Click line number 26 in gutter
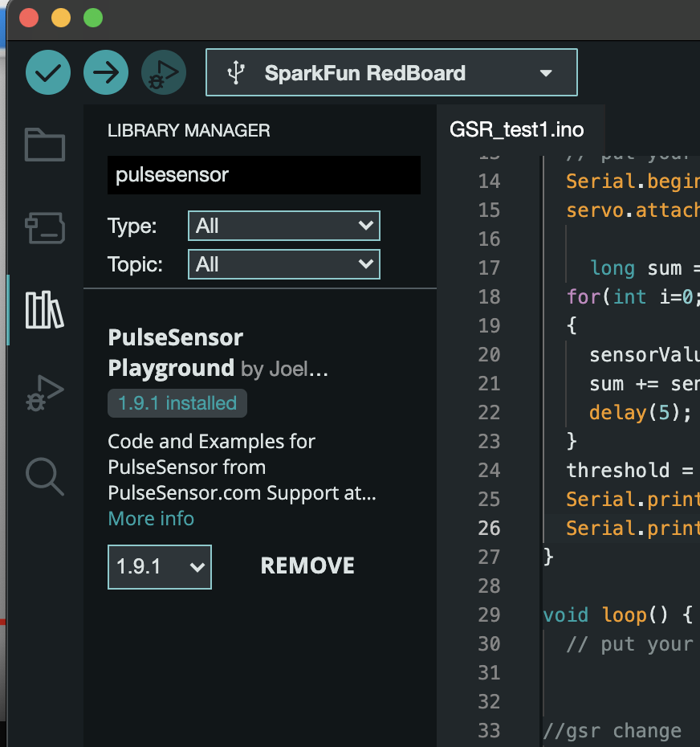The width and height of the screenshot is (700, 747). (x=489, y=529)
